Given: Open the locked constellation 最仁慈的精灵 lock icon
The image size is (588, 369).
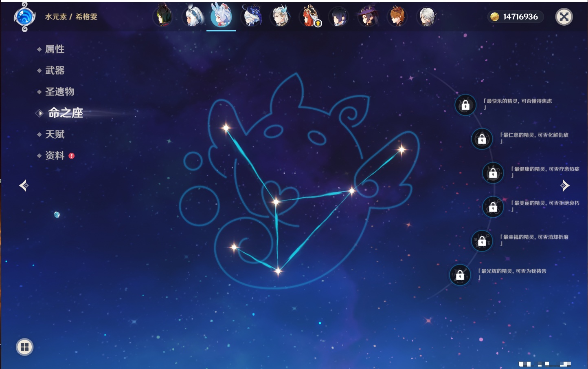Looking at the screenshot, I should pyautogui.click(x=482, y=139).
